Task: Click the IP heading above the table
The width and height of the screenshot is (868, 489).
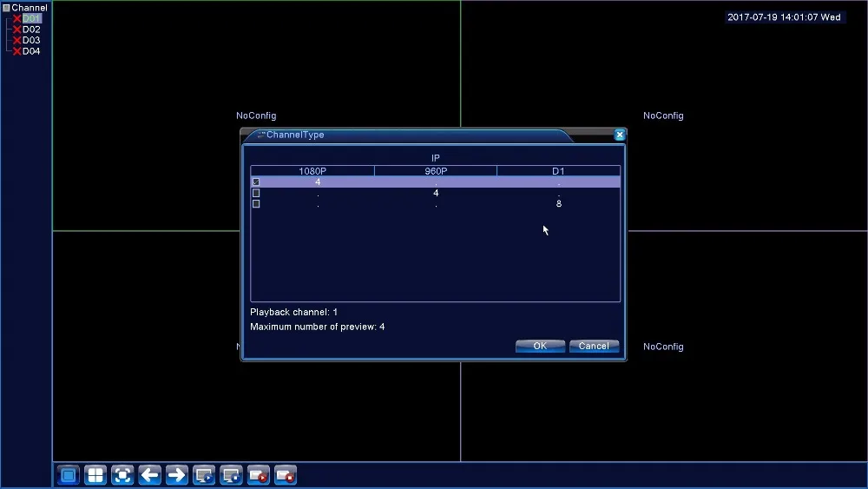Action: coord(436,158)
